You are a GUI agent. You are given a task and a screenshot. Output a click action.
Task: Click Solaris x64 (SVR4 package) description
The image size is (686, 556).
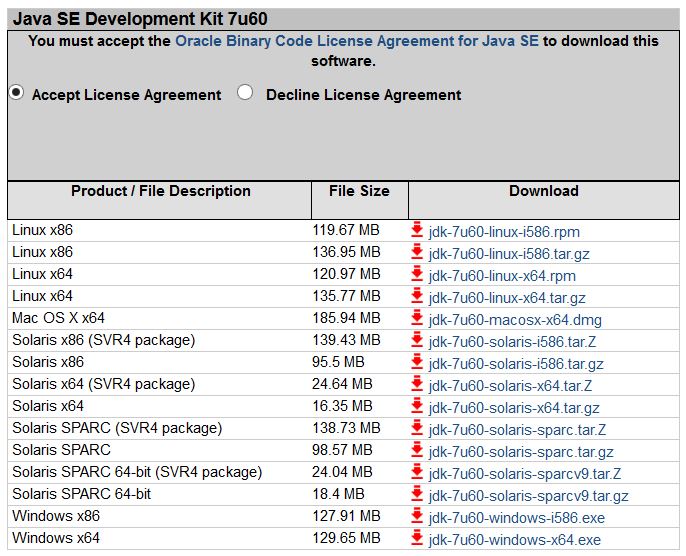[x=104, y=384]
